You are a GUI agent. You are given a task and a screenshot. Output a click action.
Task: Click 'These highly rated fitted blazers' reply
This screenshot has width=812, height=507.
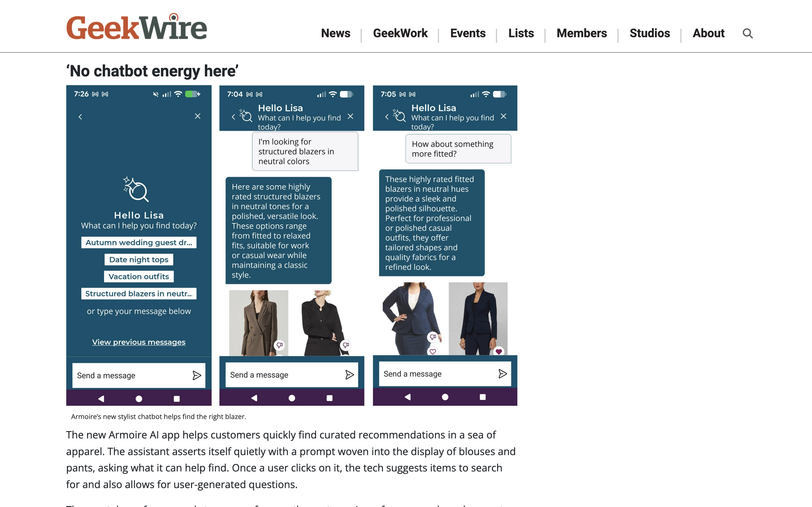coord(432,223)
